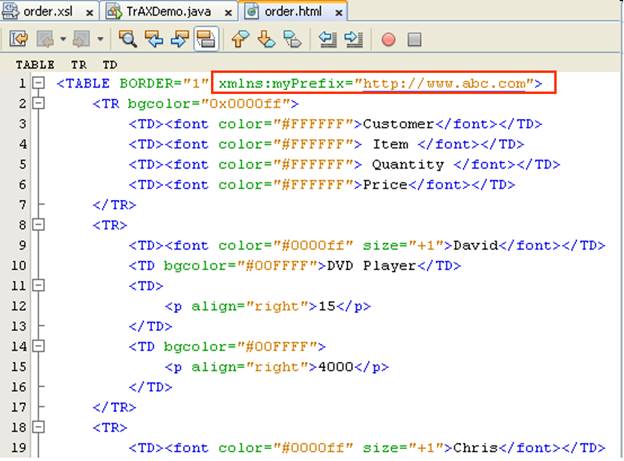Click the word Quantity on line 5

tap(408, 165)
